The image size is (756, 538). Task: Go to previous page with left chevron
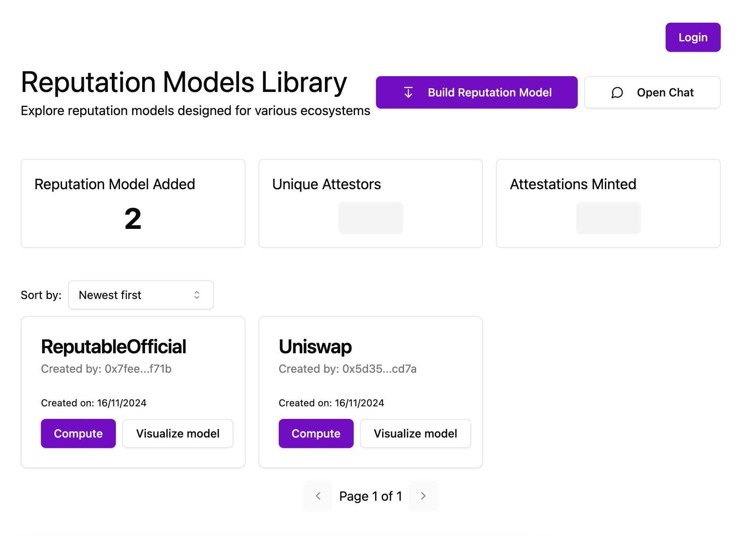[x=318, y=496]
